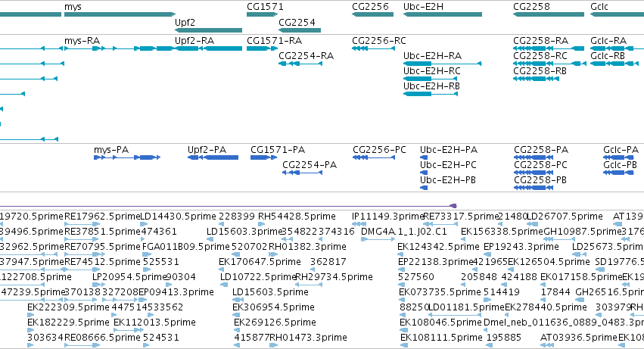Open EST EK170647.5prime

260,262
